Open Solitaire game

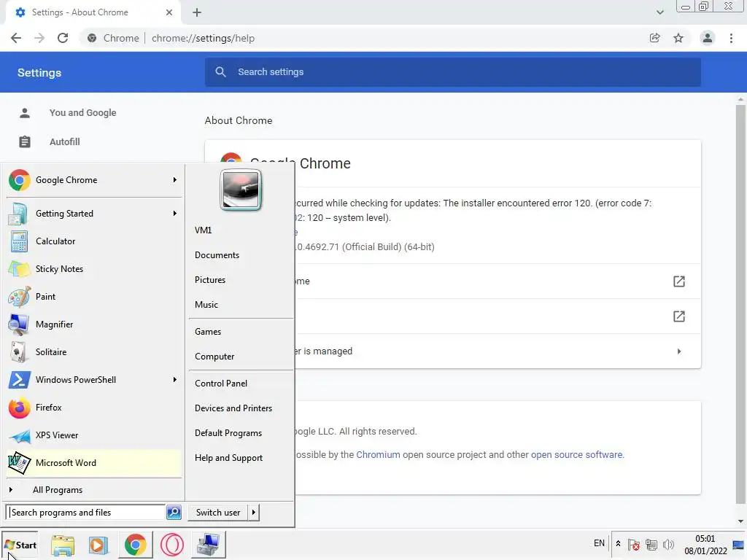pyautogui.click(x=94, y=352)
